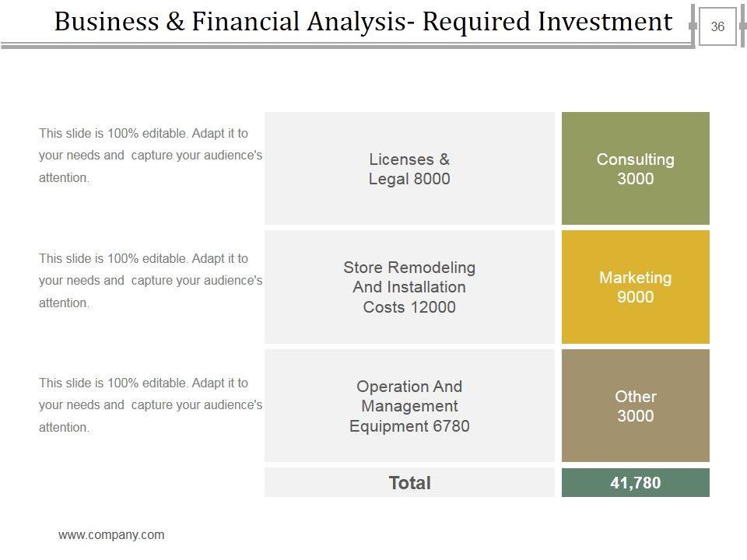Click the Store Remodeling And Installation Costs cell
The width and height of the screenshot is (747, 560).
(409, 287)
